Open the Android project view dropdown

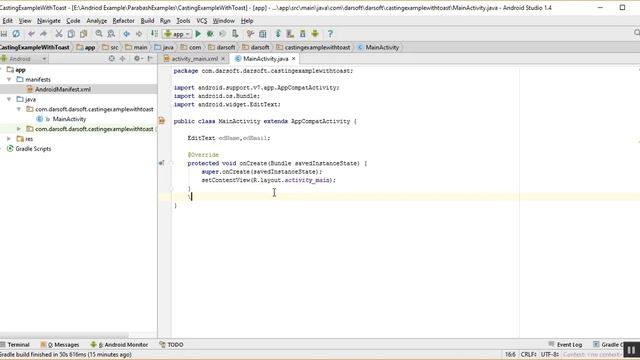pos(24,59)
